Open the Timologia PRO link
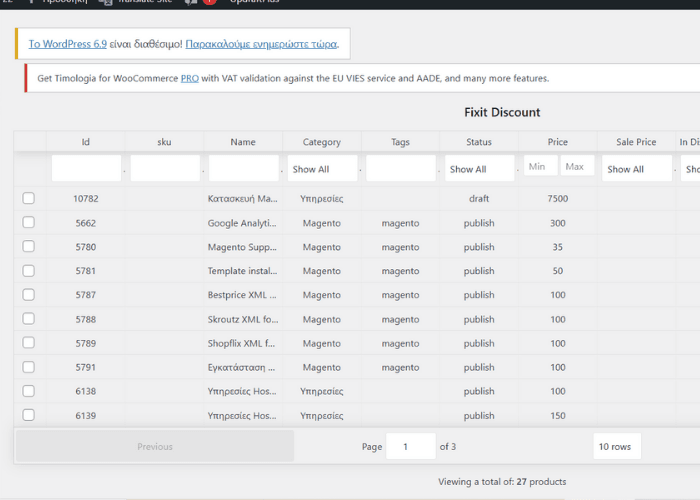 [x=190, y=78]
